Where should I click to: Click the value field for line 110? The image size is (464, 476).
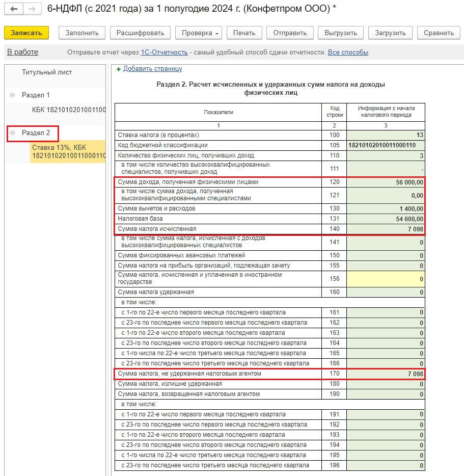386,156
